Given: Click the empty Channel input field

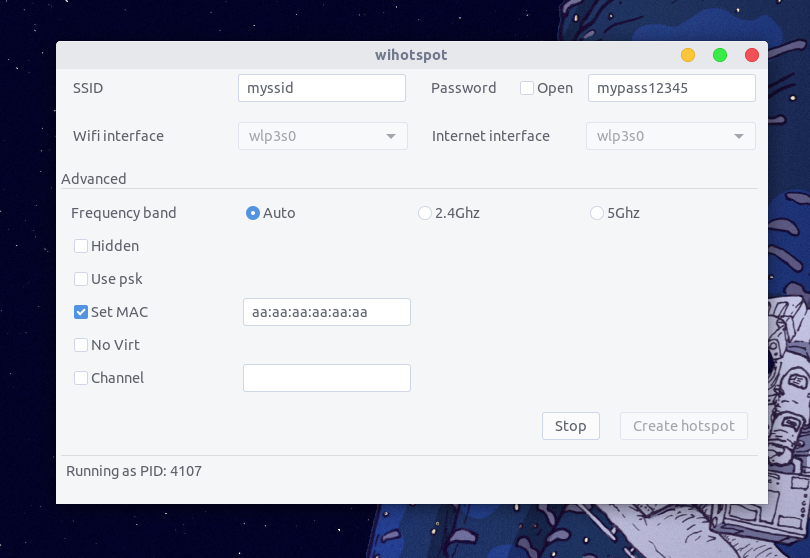Looking at the screenshot, I should [x=327, y=378].
